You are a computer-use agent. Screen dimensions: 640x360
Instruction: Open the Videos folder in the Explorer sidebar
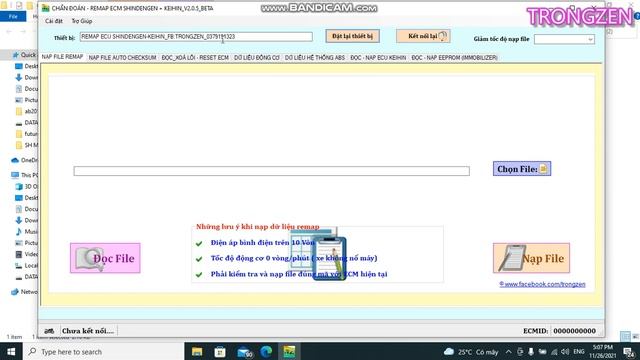pyautogui.click(x=26, y=254)
